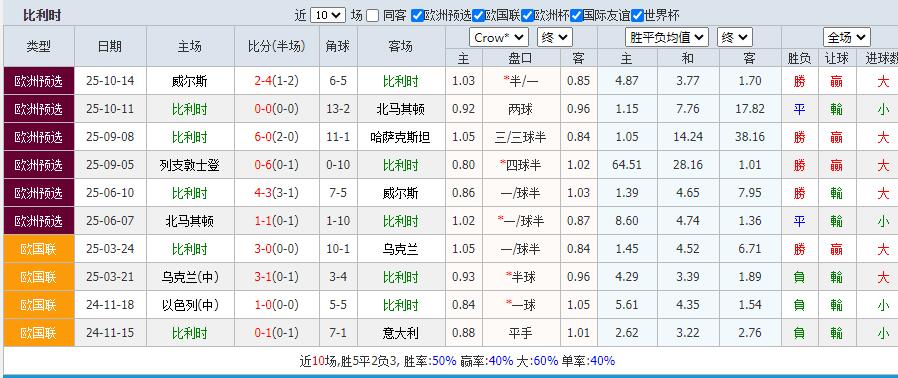This screenshot has width=898, height=378.
Task: Click the 比分(半场) column header
Action: [277, 46]
